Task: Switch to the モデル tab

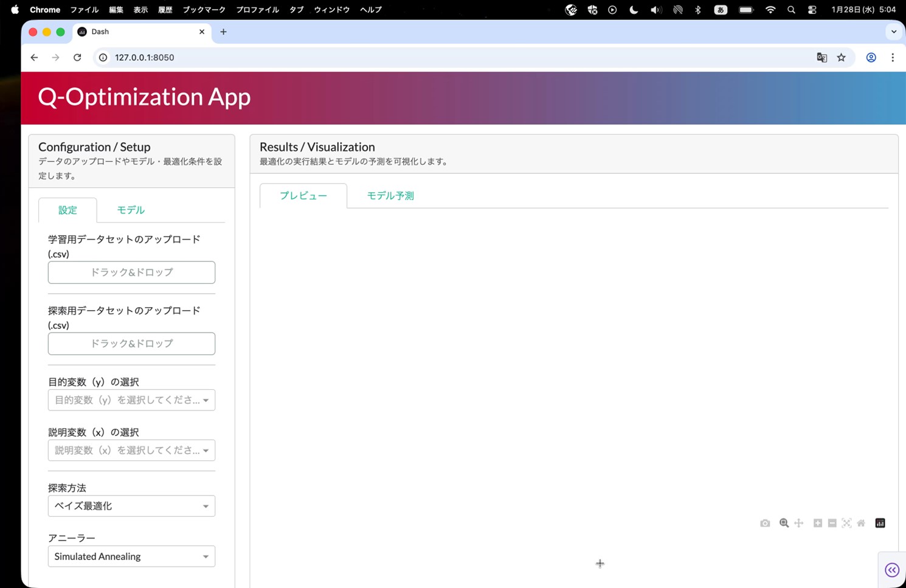Action: click(131, 210)
